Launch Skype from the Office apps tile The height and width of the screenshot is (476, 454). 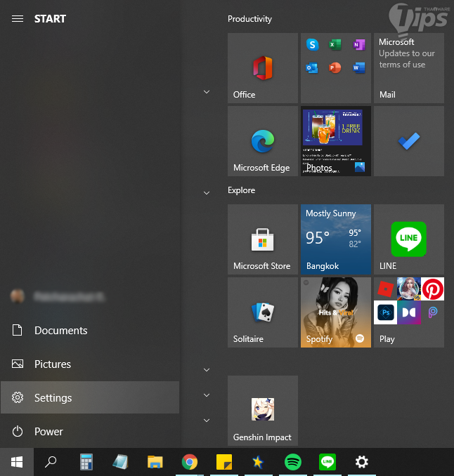click(x=312, y=45)
